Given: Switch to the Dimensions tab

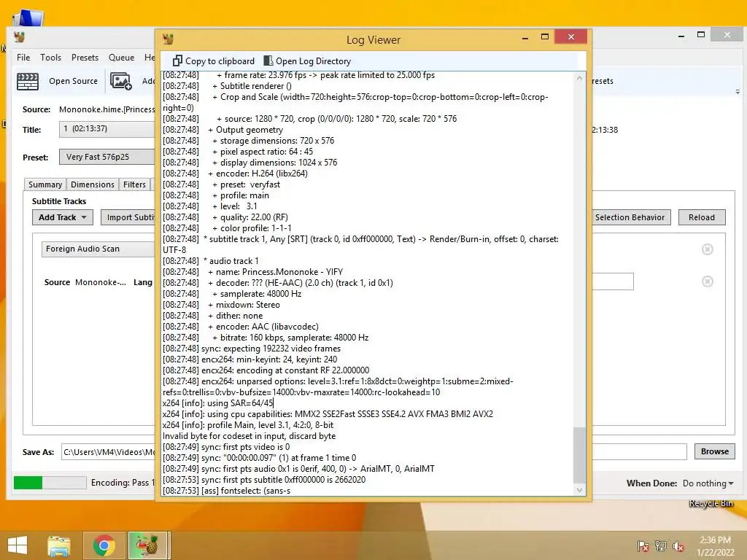Looking at the screenshot, I should click(93, 184).
